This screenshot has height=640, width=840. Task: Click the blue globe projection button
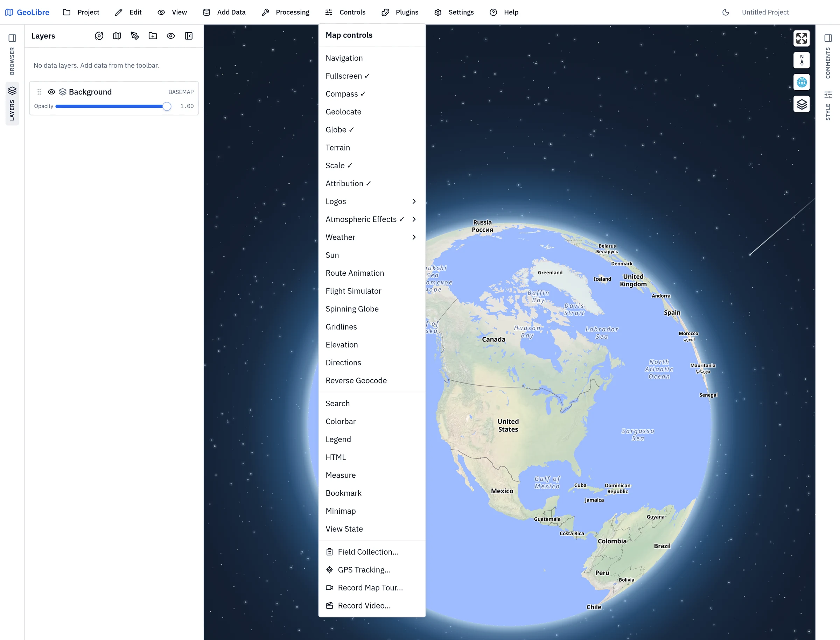click(x=801, y=82)
